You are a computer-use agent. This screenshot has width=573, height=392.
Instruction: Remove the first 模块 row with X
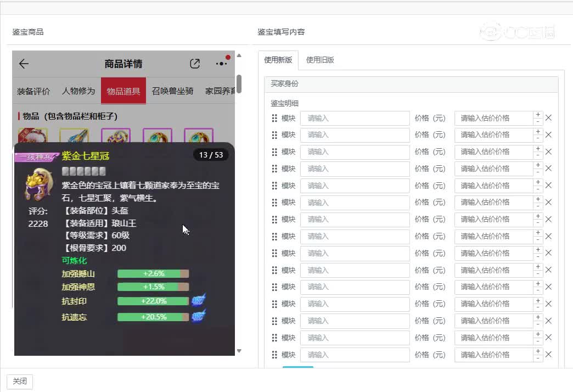pyautogui.click(x=548, y=117)
